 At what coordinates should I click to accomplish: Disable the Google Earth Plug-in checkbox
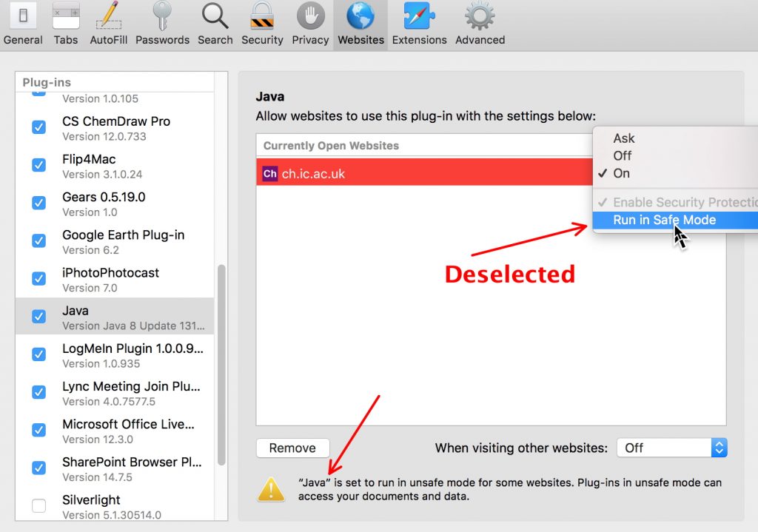39,241
